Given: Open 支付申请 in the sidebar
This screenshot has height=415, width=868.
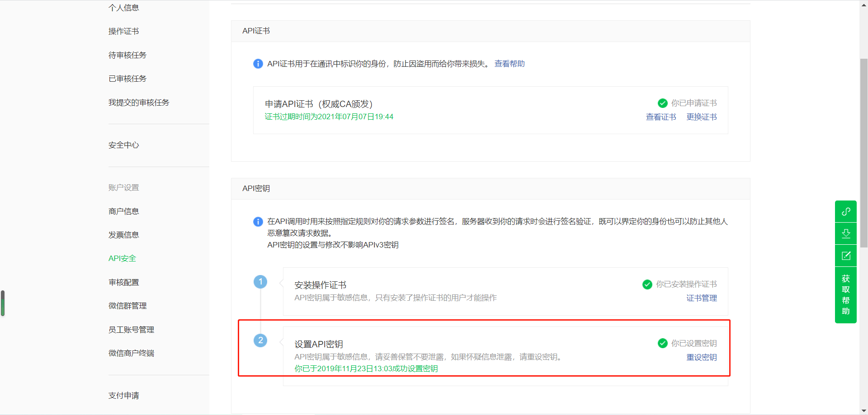Looking at the screenshot, I should click(x=124, y=396).
